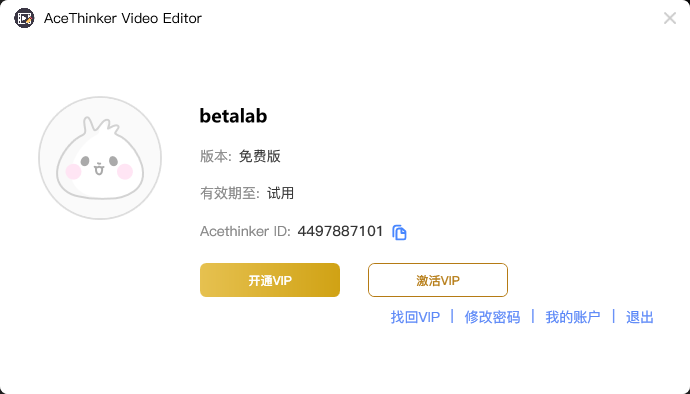Image resolution: width=690 pixels, height=394 pixels.
Task: Click the betalab username heading
Action: click(x=233, y=116)
